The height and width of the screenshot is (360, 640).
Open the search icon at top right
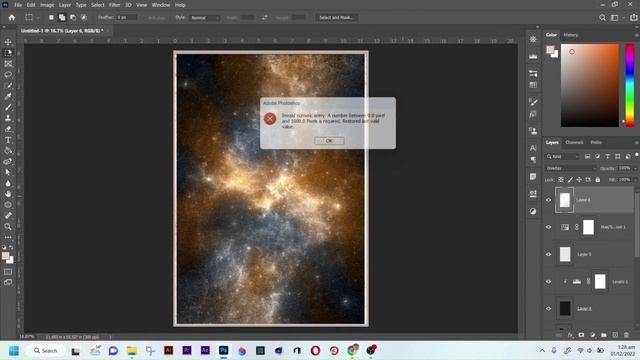click(x=602, y=18)
